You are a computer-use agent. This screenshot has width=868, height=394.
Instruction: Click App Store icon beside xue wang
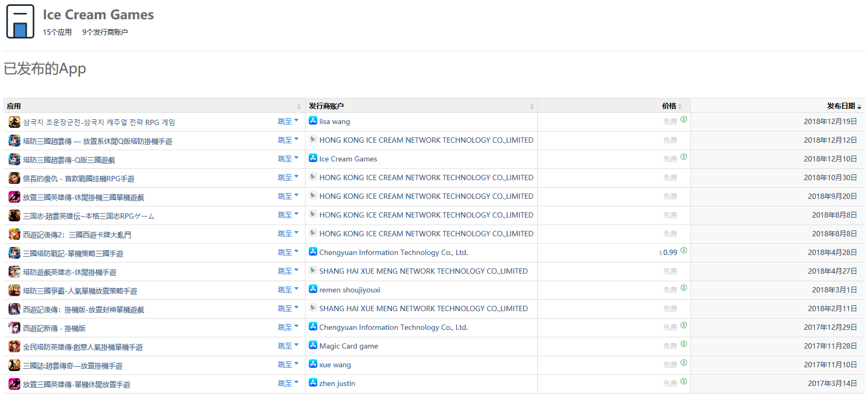coord(313,364)
